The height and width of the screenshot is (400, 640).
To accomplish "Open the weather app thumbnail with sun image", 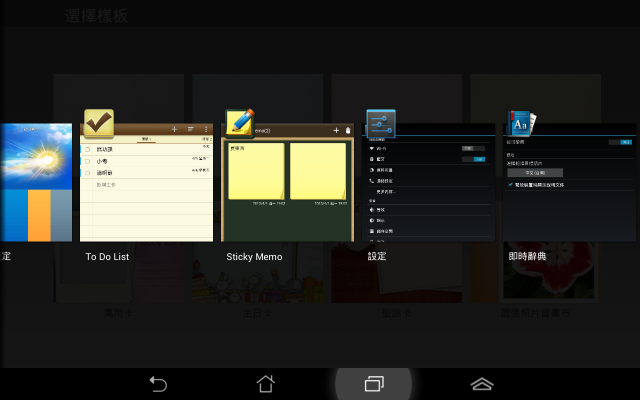I will (36, 182).
